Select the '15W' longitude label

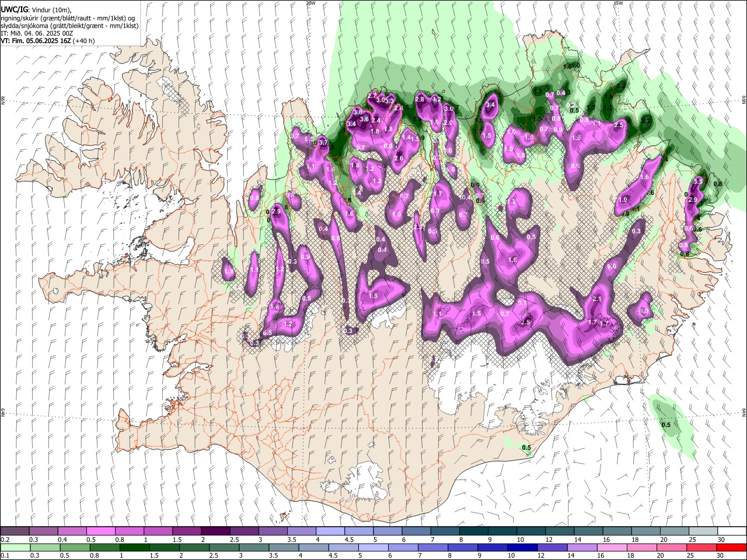(618, 3)
